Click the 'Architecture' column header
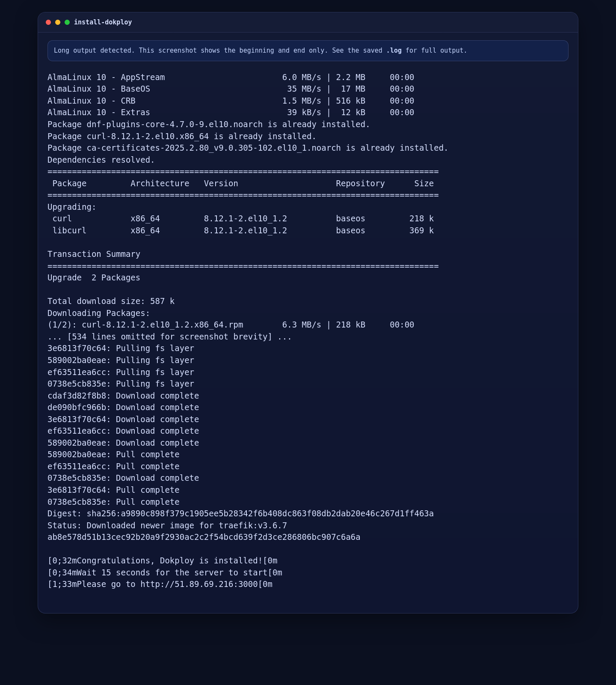616x685 pixels. (160, 184)
